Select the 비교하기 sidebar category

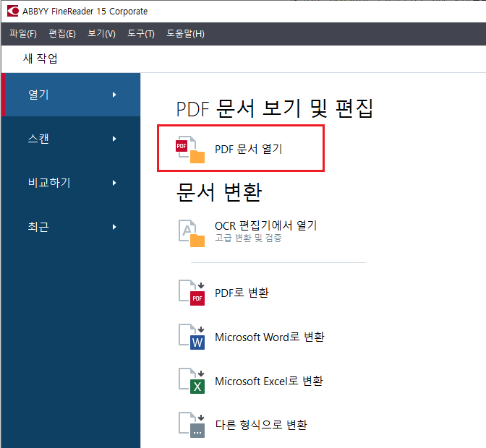tap(71, 183)
